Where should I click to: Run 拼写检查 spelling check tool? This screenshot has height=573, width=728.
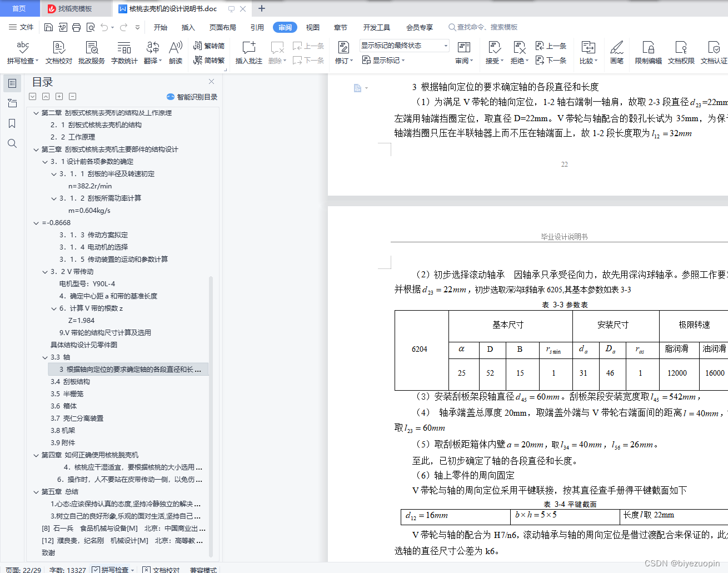pos(23,53)
